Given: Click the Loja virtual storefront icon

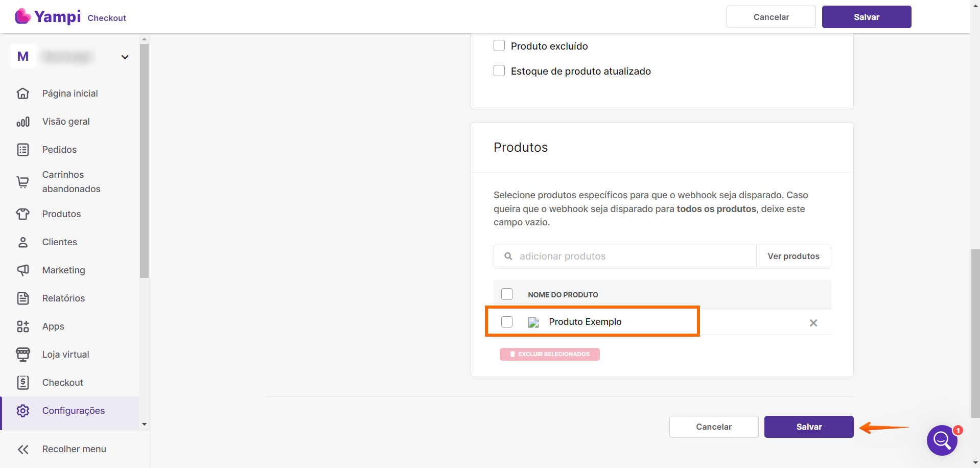Looking at the screenshot, I should 23,355.
